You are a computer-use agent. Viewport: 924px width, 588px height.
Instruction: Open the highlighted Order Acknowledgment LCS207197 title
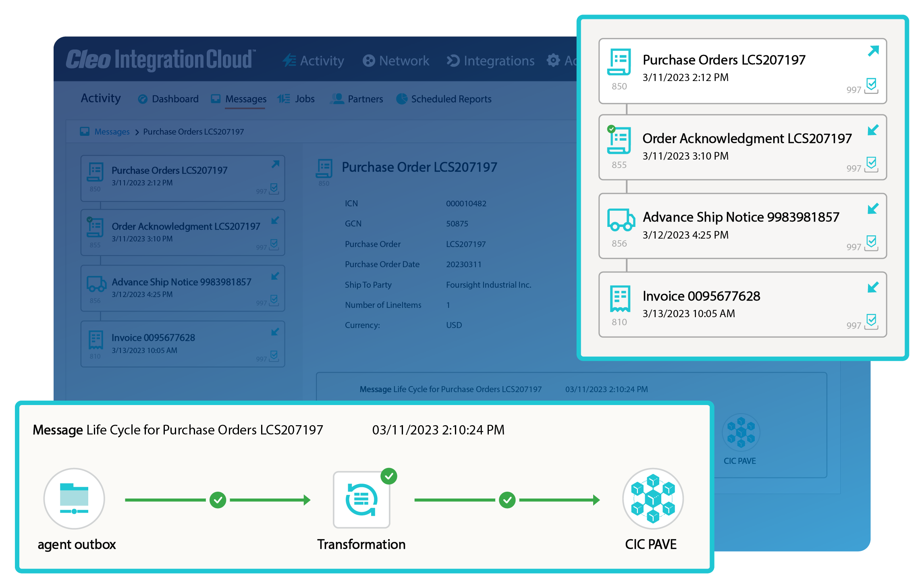(x=747, y=139)
